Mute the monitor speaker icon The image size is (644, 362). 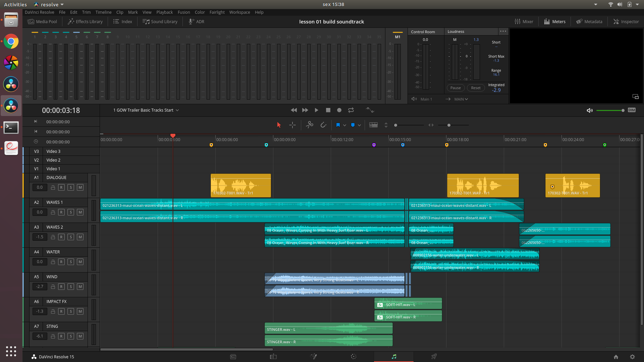coord(590,110)
